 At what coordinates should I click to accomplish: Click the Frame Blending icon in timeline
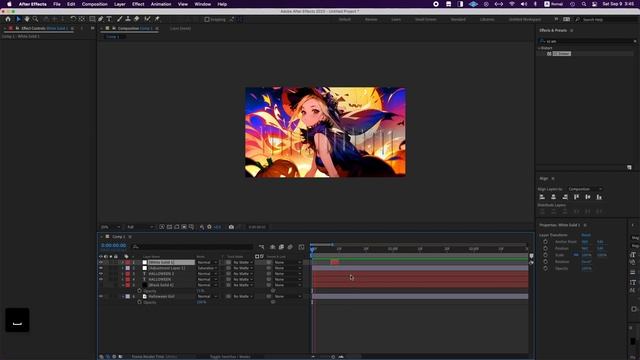tap(281, 247)
